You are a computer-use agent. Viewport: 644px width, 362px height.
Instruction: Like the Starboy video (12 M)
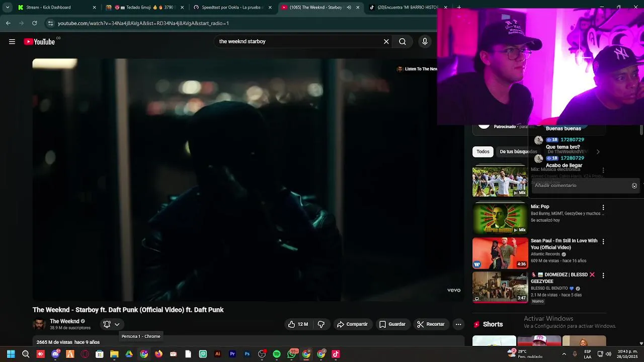click(x=297, y=324)
